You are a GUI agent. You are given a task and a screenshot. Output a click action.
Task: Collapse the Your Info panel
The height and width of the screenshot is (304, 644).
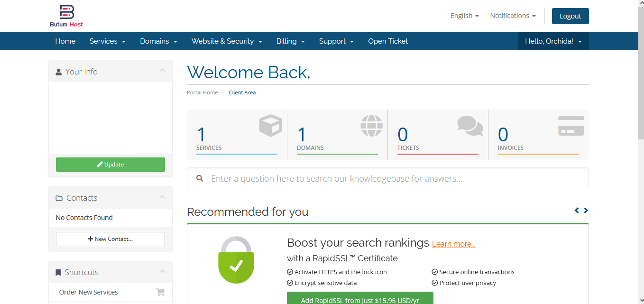pos(162,71)
